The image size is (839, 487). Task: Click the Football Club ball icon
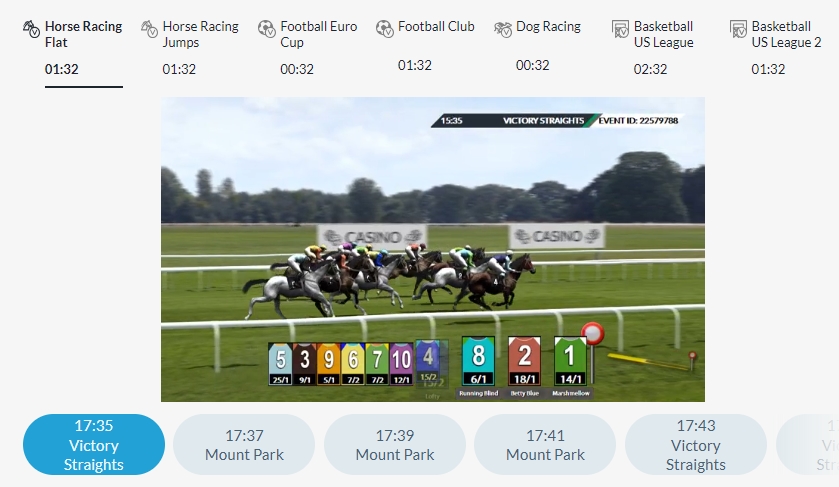click(x=384, y=29)
